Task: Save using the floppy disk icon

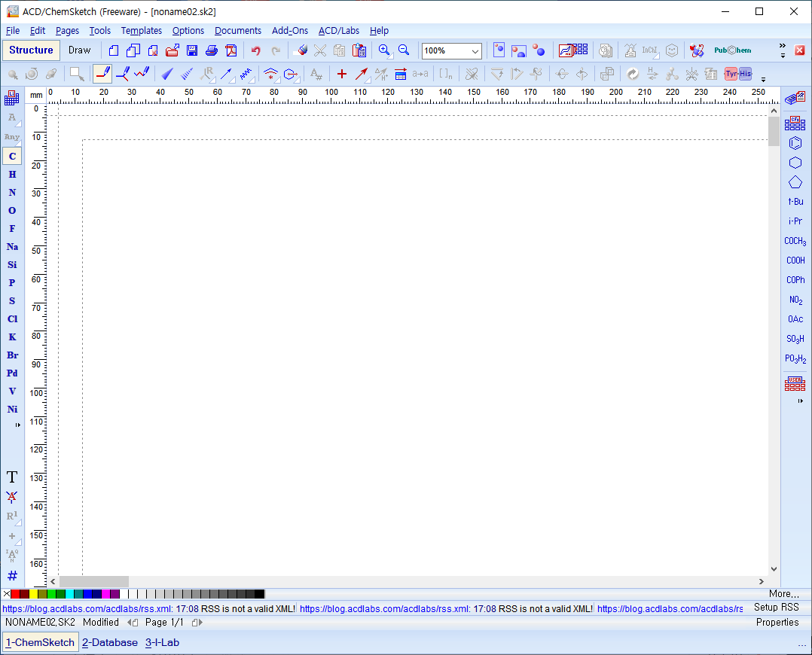Action: coord(192,50)
